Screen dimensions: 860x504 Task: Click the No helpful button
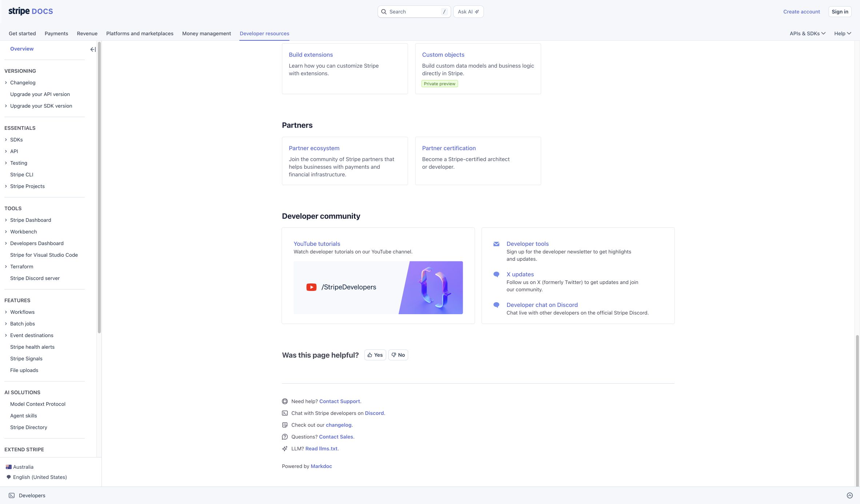[398, 355]
